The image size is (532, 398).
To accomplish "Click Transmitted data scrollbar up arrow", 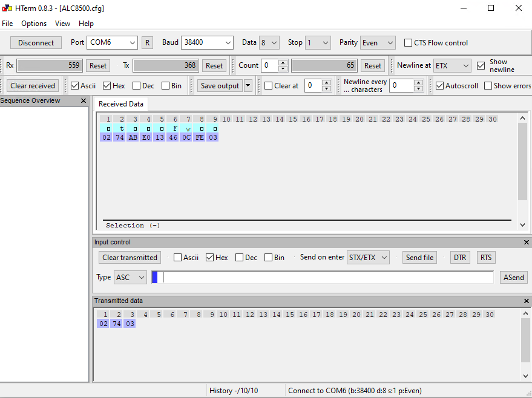I will pos(525,313).
